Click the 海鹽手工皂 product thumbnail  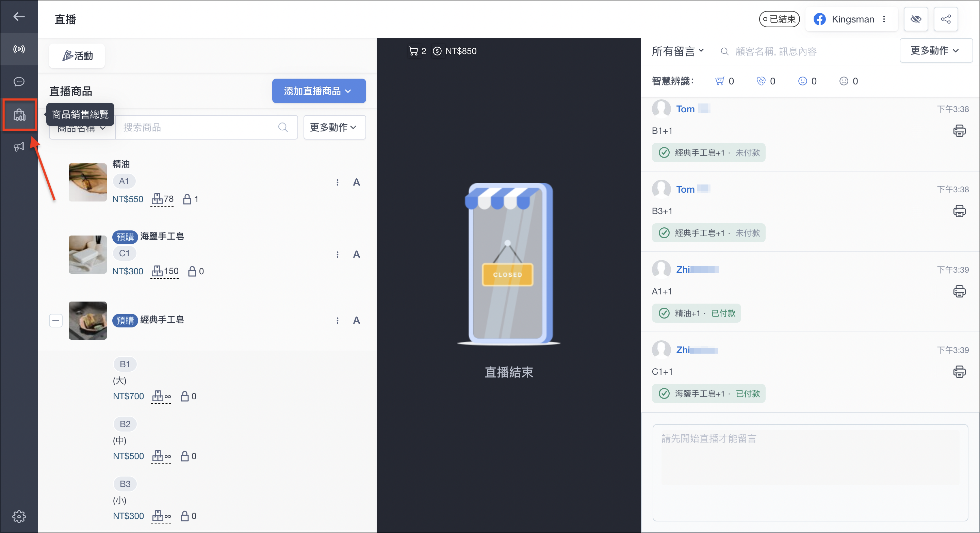[87, 255]
